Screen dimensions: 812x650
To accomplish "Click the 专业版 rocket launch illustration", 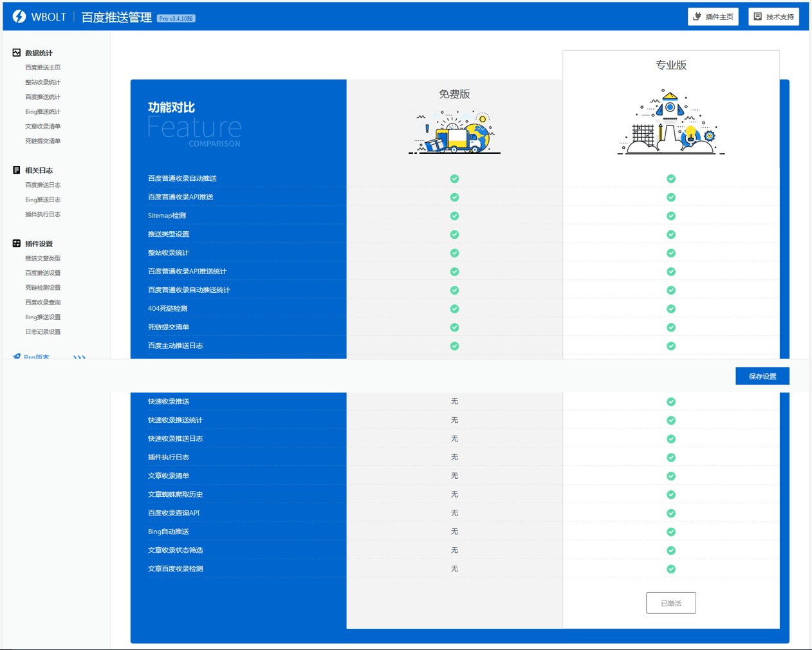I will (x=670, y=122).
